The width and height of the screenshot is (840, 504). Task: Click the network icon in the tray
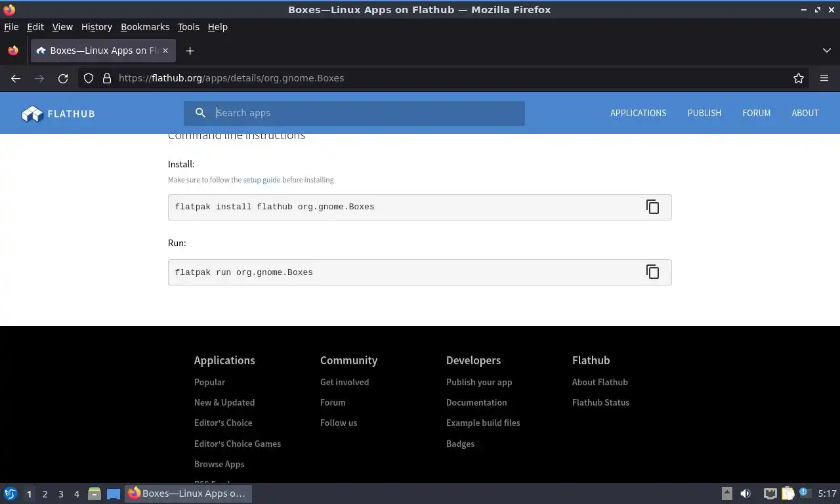[770, 493]
